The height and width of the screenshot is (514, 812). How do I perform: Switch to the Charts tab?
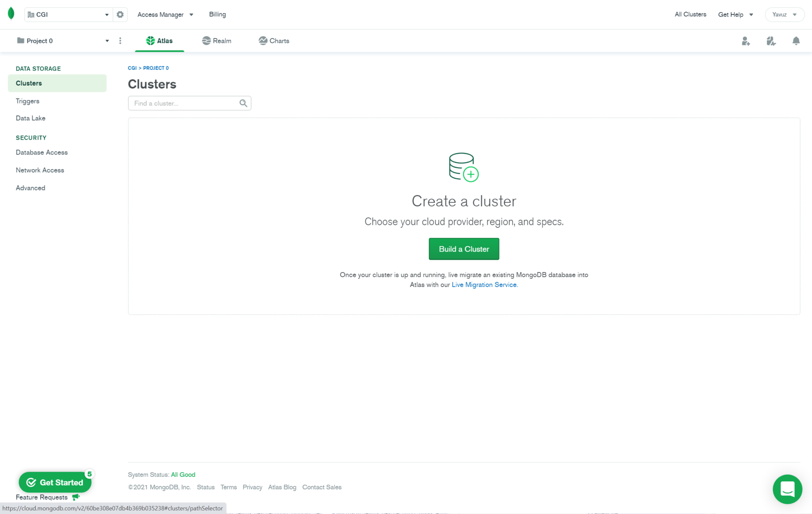click(274, 41)
